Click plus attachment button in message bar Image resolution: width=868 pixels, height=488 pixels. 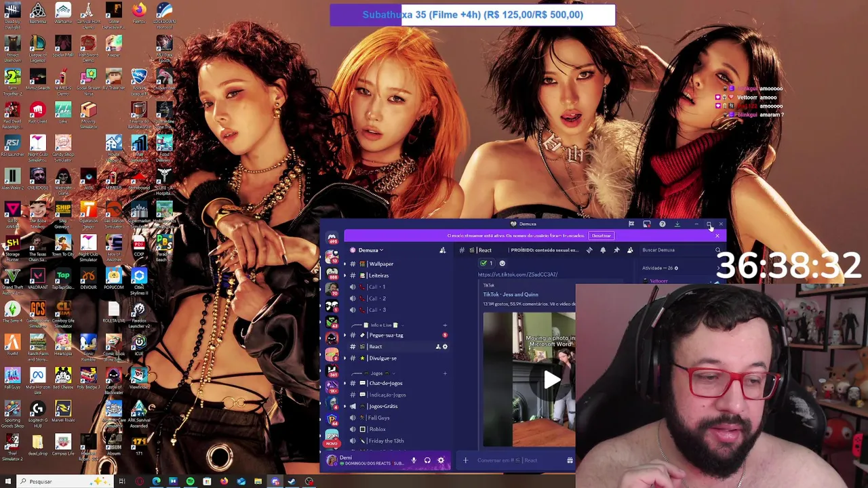[465, 460]
